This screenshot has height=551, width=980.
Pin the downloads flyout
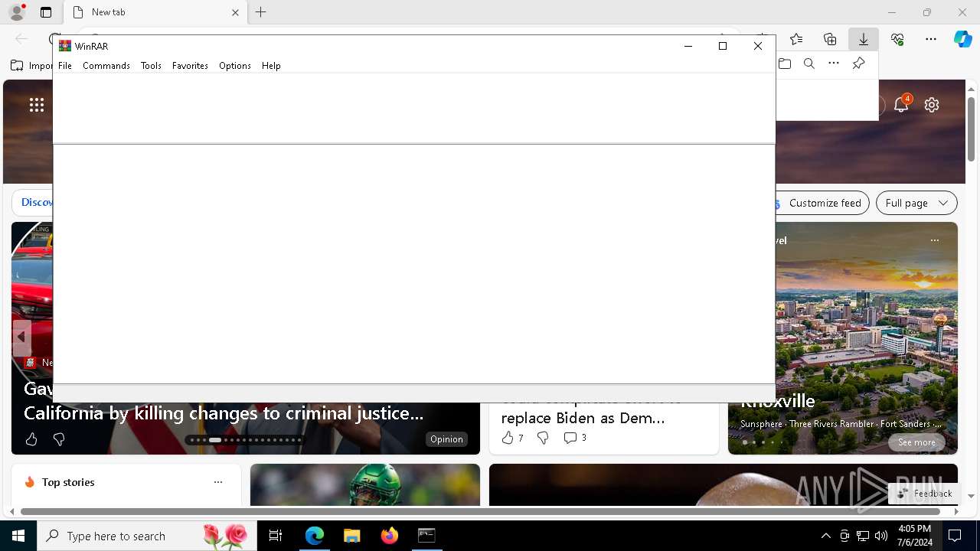pyautogui.click(x=858, y=64)
